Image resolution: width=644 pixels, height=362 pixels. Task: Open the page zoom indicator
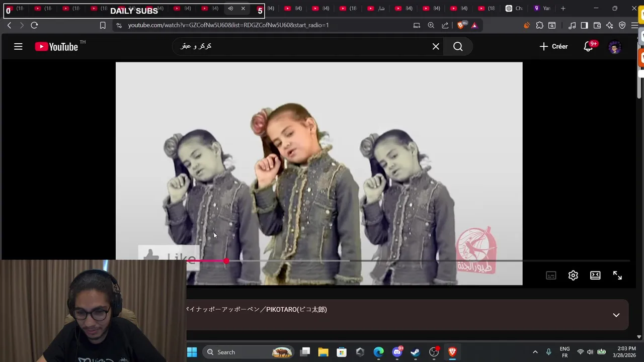point(431,25)
